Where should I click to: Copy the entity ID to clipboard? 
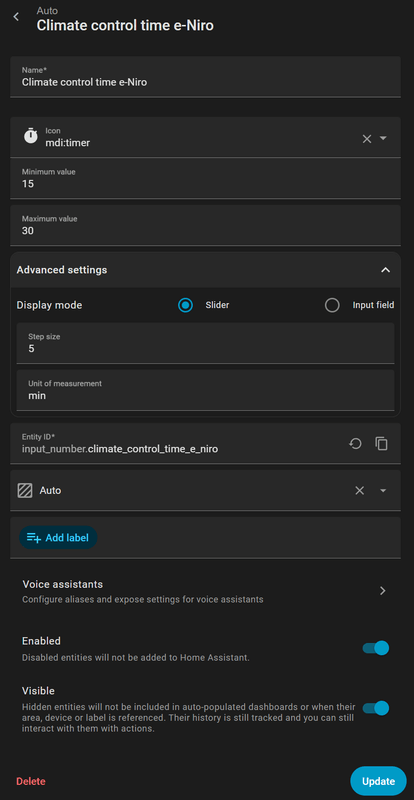point(381,443)
